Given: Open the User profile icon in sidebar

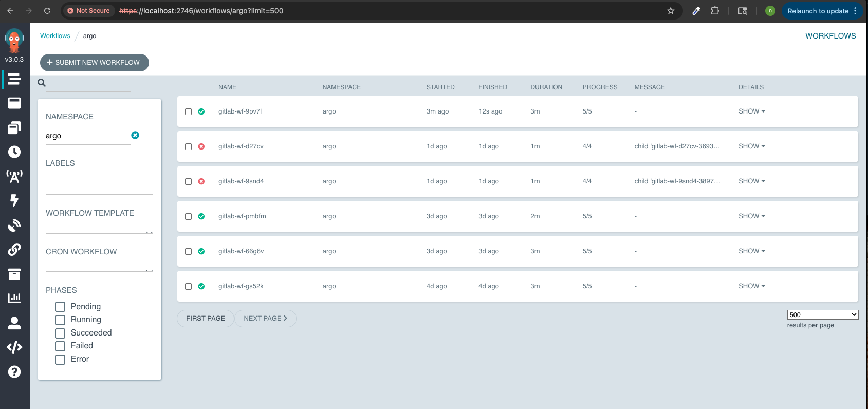Looking at the screenshot, I should (14, 323).
